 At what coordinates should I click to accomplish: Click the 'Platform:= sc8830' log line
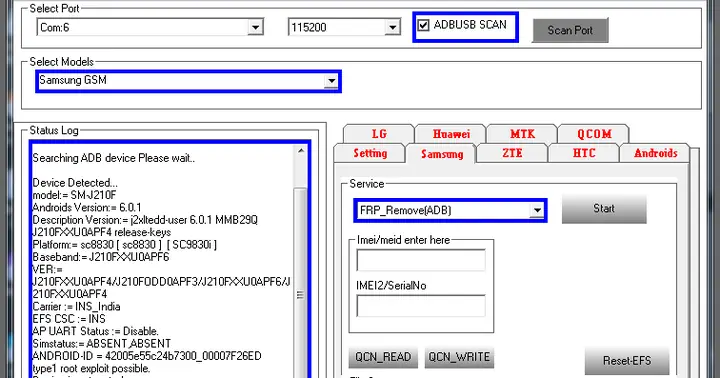124,245
